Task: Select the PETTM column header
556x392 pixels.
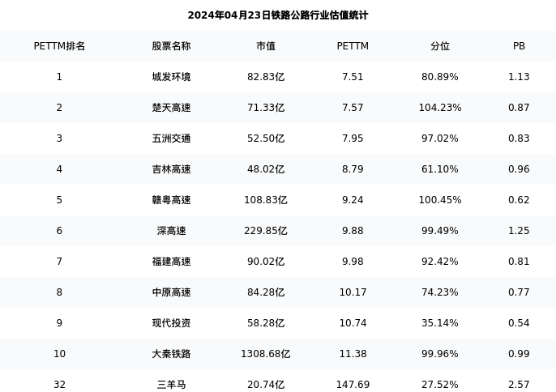Action: 353,46
